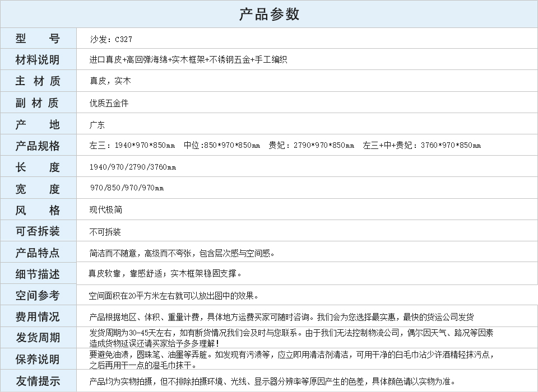Click the 可否拆装 label cell
Image resolution: width=538 pixels, height=392 pixels.
click(38, 231)
